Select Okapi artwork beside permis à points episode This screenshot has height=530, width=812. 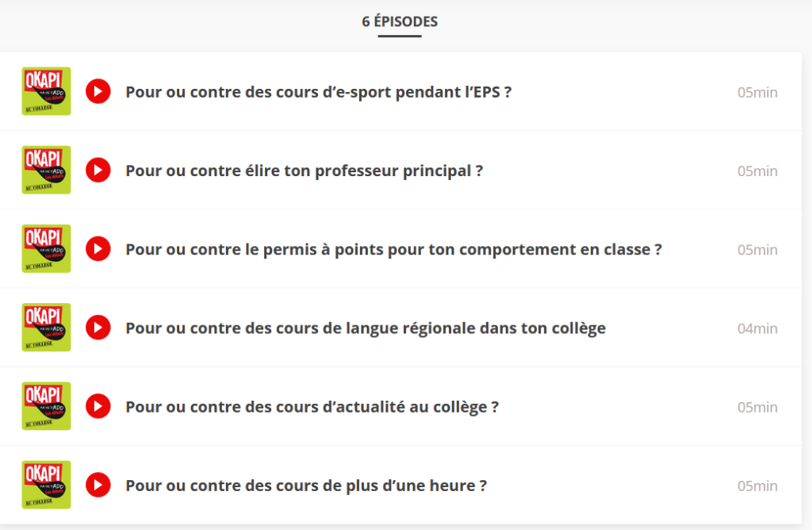tap(46, 248)
